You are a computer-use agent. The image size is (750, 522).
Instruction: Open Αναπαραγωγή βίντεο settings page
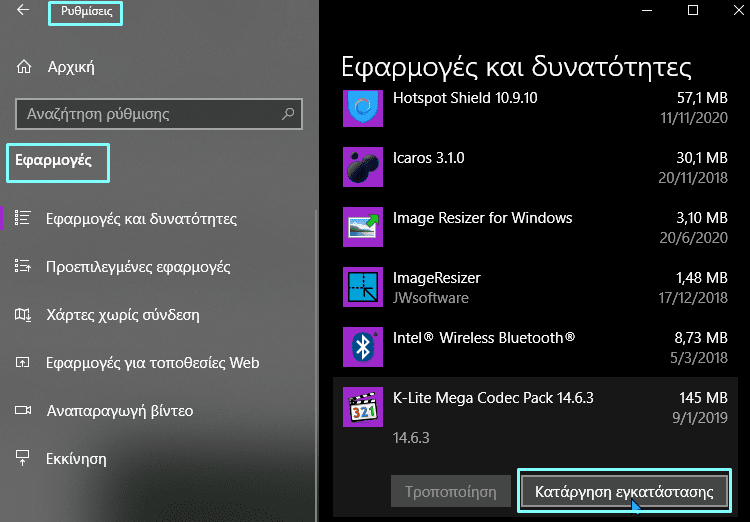120,411
